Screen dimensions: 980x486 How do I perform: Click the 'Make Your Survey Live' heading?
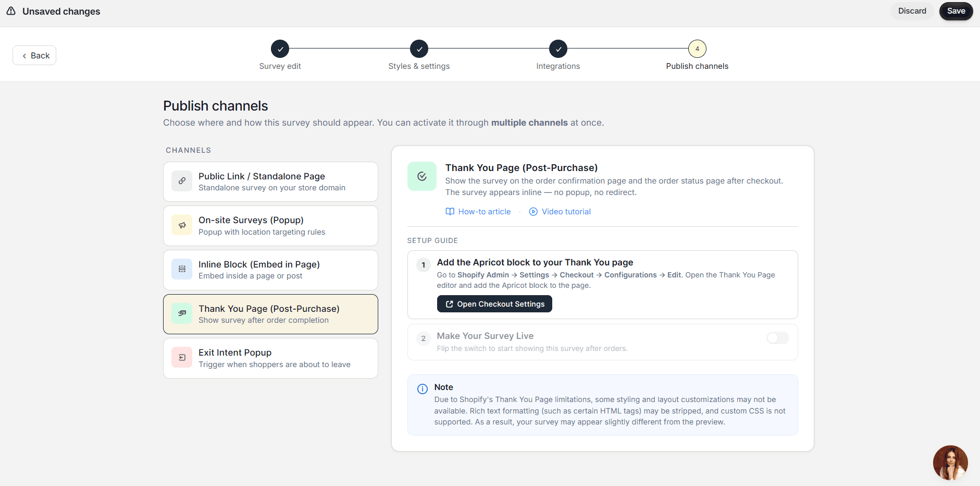pos(485,336)
